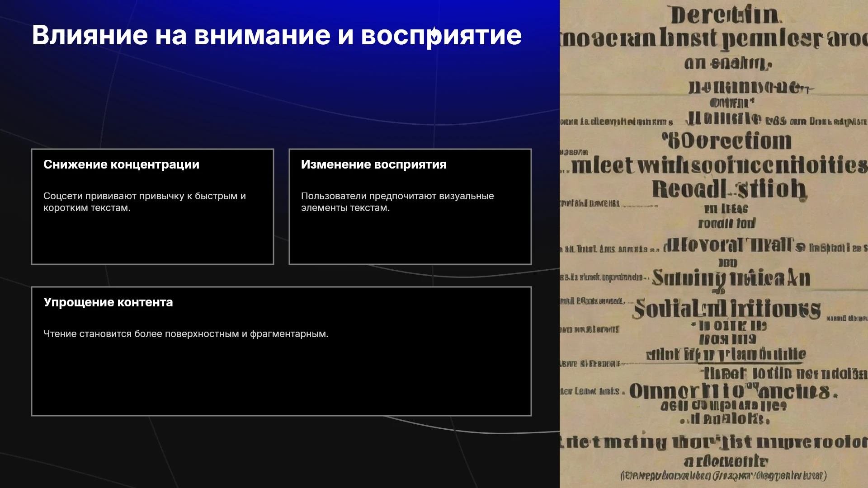
Task: Click empty space inside the "Упрощение контента" card
Action: coord(281,377)
